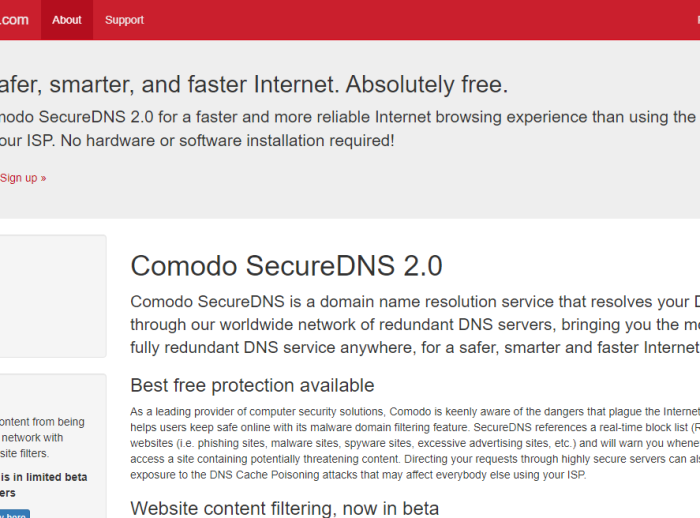Image resolution: width=700 pixels, height=518 pixels.
Task: Open the Support navbar item
Action: pyautogui.click(x=125, y=20)
